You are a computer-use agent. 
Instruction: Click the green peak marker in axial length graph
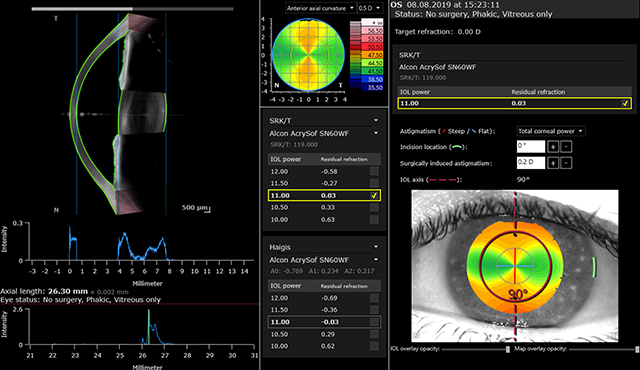[149, 327]
